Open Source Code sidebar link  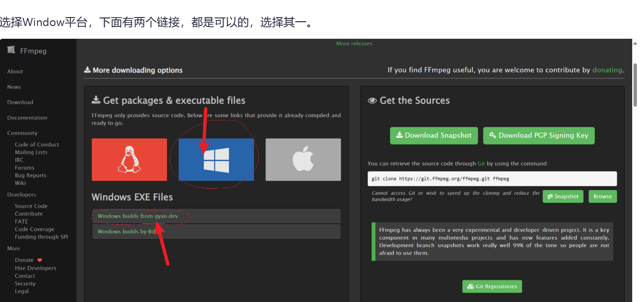tap(31, 206)
